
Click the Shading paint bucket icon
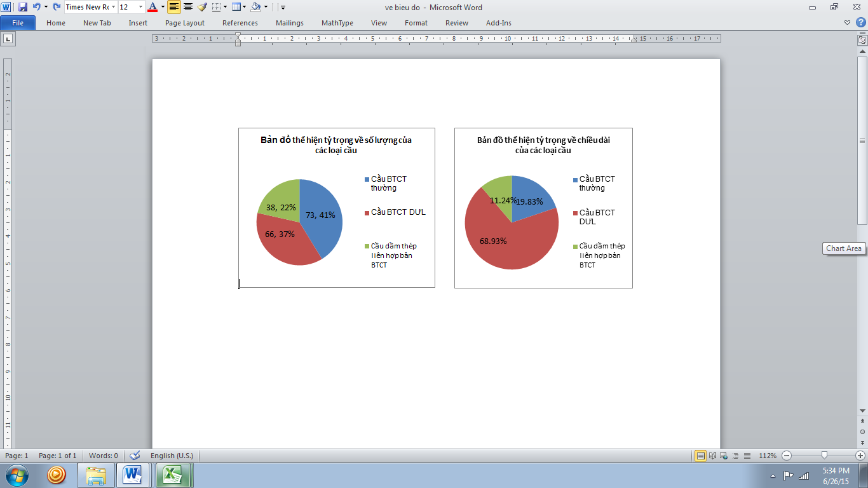click(x=255, y=7)
